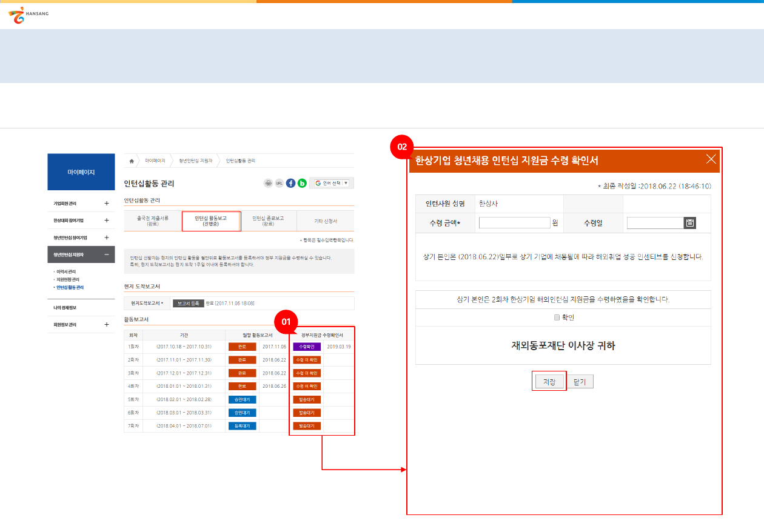The width and height of the screenshot is (764, 532).
Task: Click 마이페이지 in the breadcrumb
Action: [155, 161]
